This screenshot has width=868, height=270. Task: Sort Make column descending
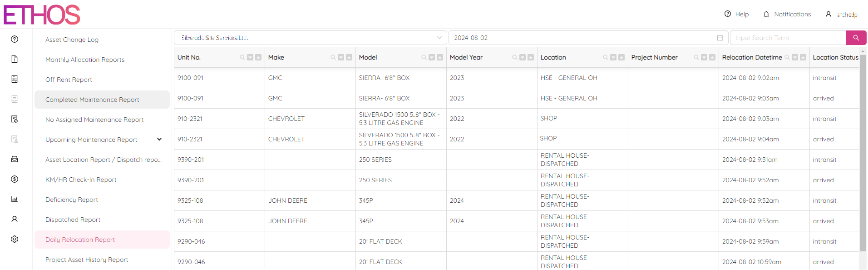pos(341,57)
